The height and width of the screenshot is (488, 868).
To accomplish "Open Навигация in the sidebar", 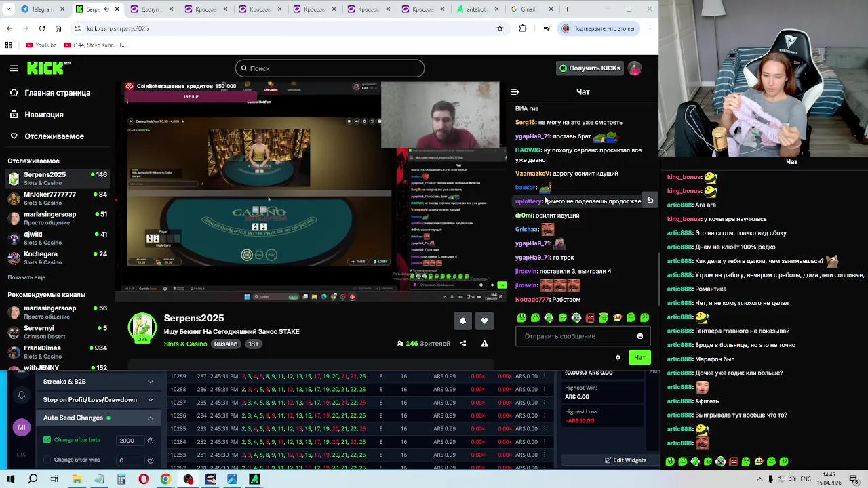I will [x=44, y=115].
